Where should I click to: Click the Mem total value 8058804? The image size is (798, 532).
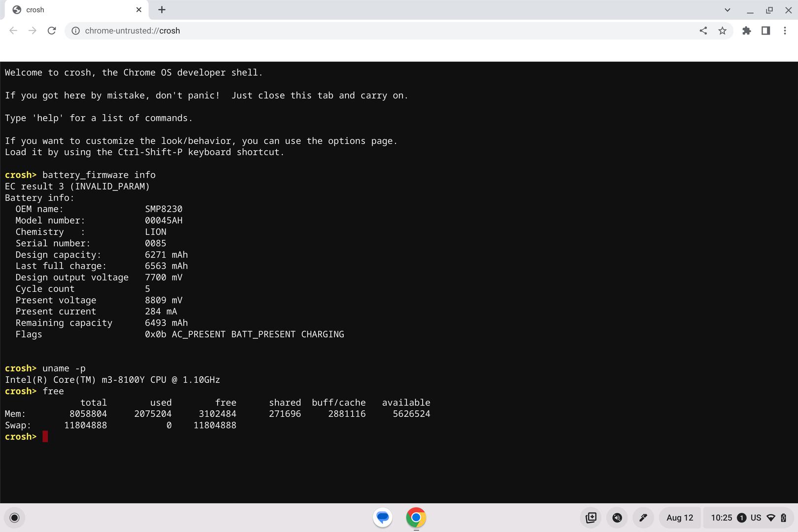click(x=88, y=414)
